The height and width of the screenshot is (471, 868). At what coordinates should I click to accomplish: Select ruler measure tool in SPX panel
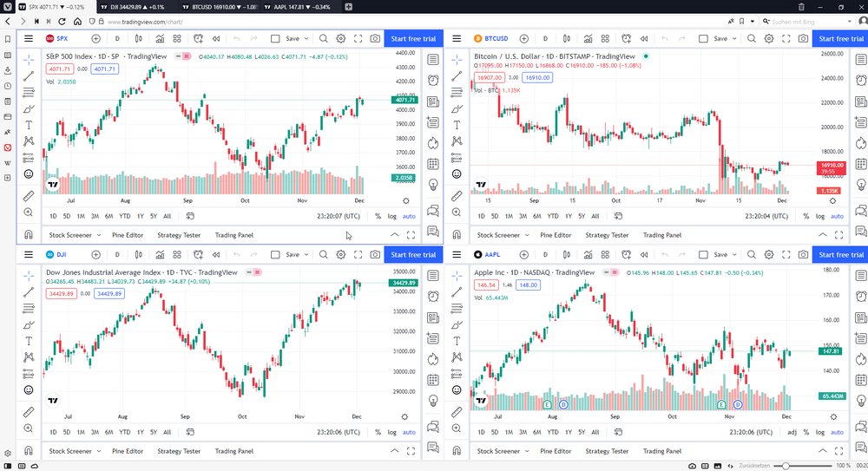pyautogui.click(x=29, y=196)
